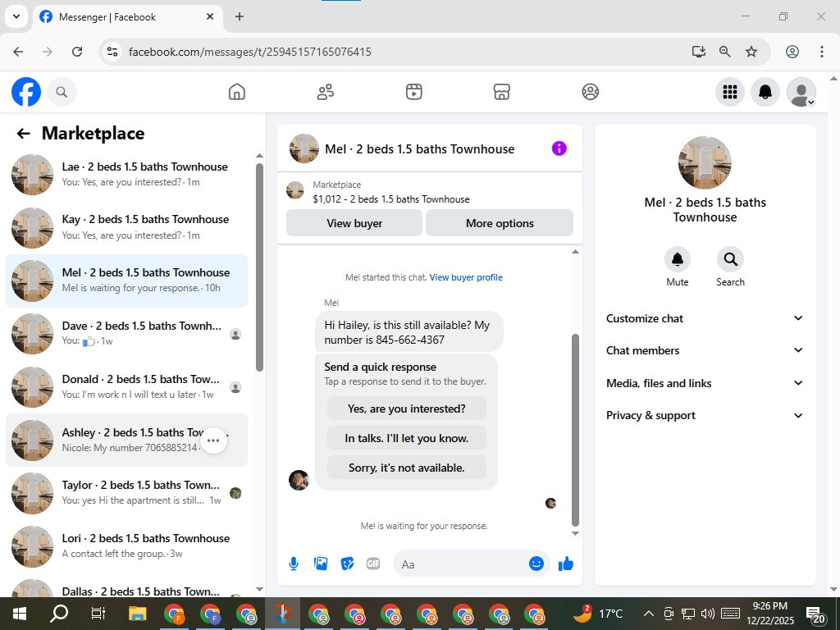840x630 pixels.
Task: Click the install app icon in address bar
Action: tap(698, 52)
